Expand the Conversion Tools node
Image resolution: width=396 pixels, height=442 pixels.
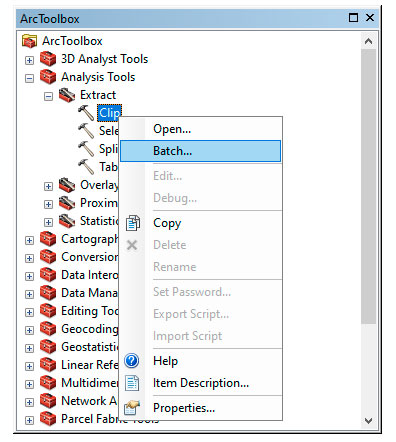point(29,258)
